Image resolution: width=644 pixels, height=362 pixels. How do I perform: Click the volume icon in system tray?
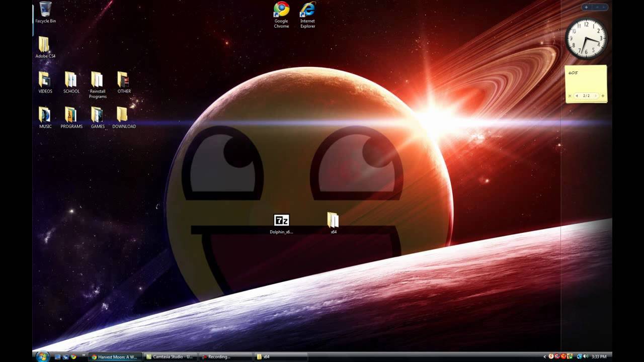(585, 356)
